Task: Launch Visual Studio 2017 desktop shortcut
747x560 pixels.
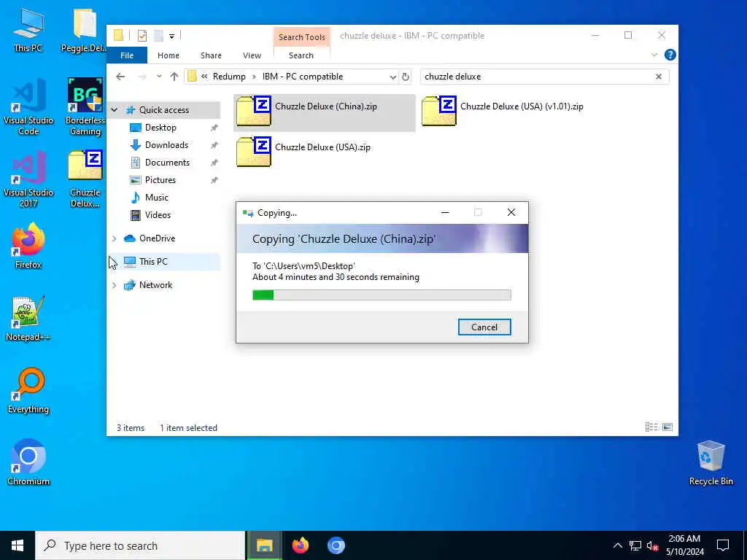Action: [x=28, y=179]
